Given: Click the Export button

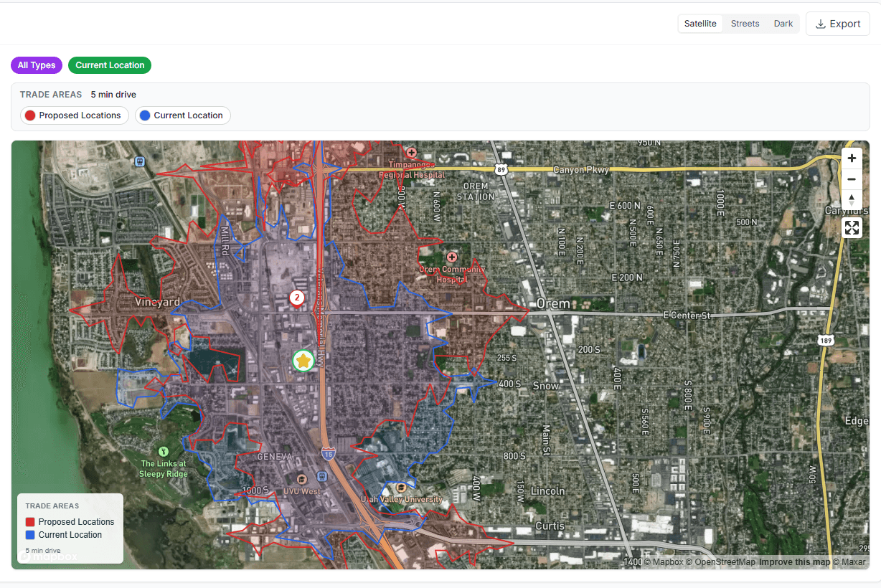Looking at the screenshot, I should pos(838,24).
